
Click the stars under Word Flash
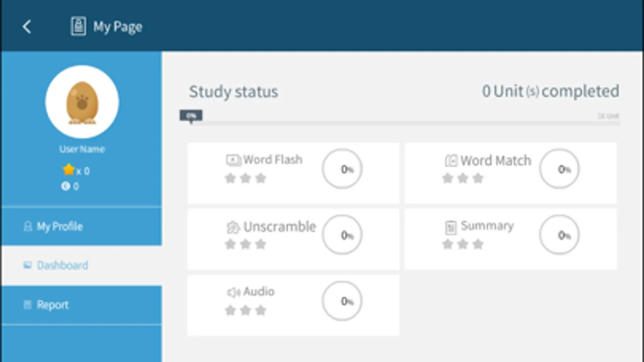click(x=245, y=178)
